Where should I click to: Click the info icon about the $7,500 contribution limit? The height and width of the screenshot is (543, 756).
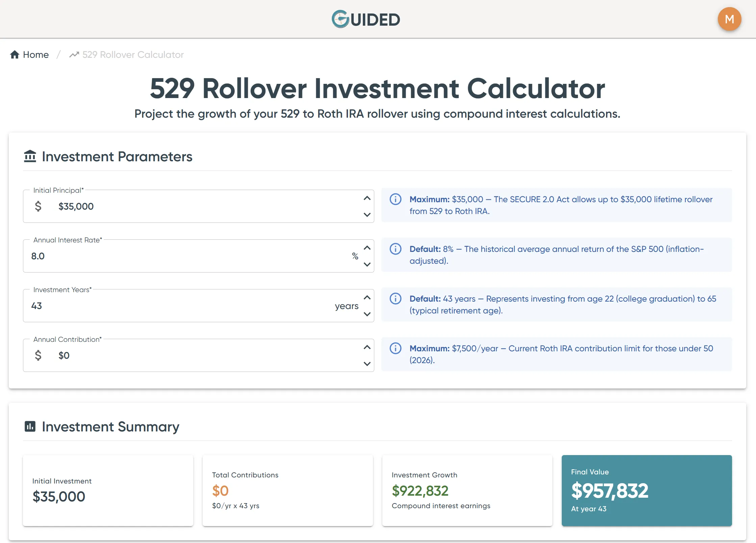[396, 348]
